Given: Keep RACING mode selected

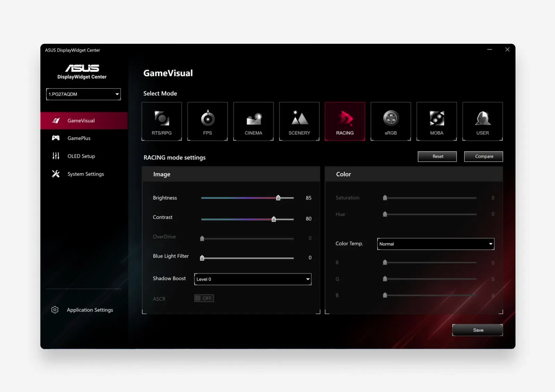Looking at the screenshot, I should click(345, 121).
